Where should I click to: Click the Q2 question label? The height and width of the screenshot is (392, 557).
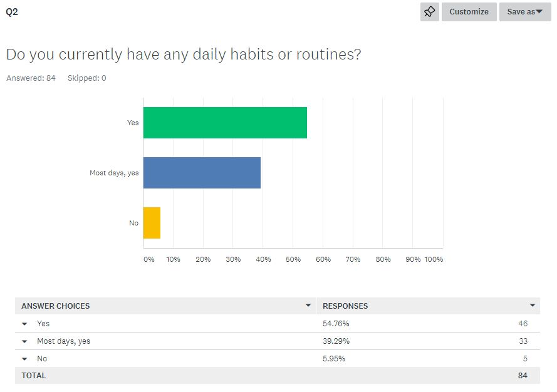click(12, 12)
